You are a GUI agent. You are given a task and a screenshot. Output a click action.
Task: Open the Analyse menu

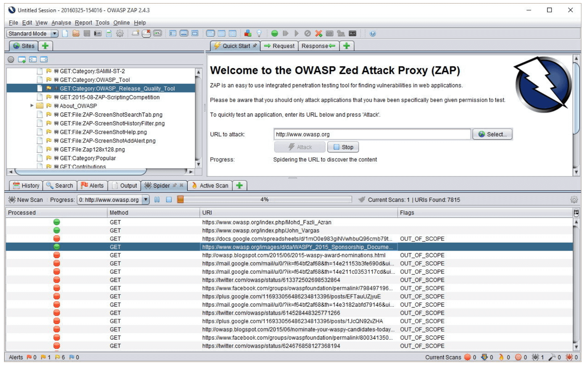[x=61, y=23]
